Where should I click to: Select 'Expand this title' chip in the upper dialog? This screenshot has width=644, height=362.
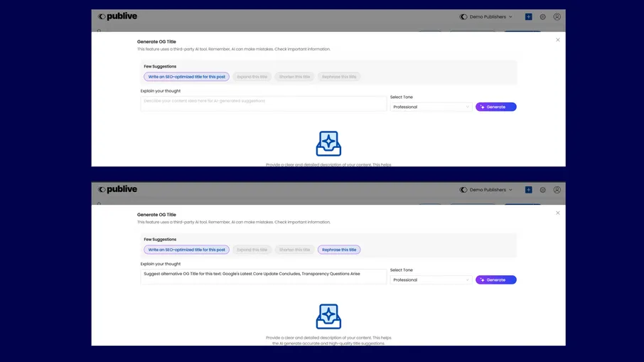click(x=252, y=77)
